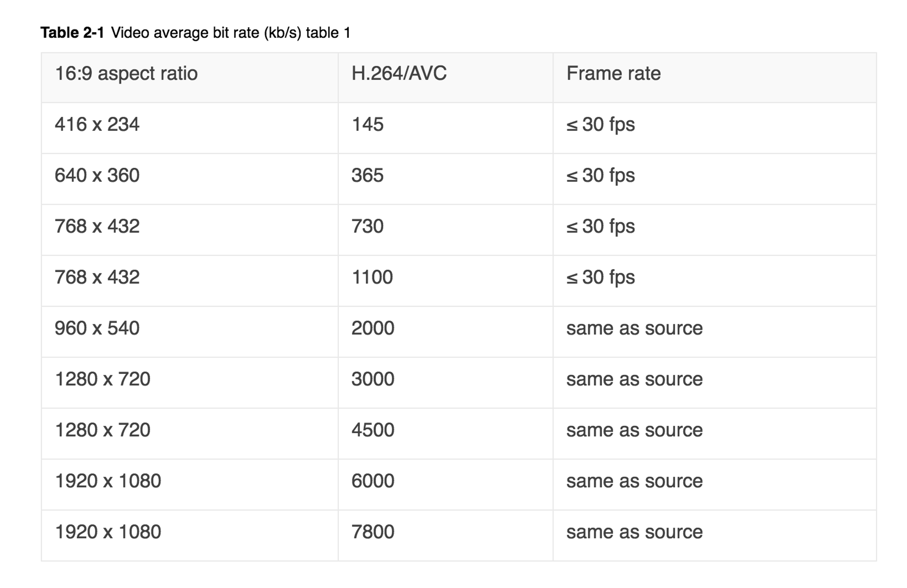The width and height of the screenshot is (907, 588).
Task: Click '≤ 30 fps' in the 416 x 234 row
Action: click(601, 124)
